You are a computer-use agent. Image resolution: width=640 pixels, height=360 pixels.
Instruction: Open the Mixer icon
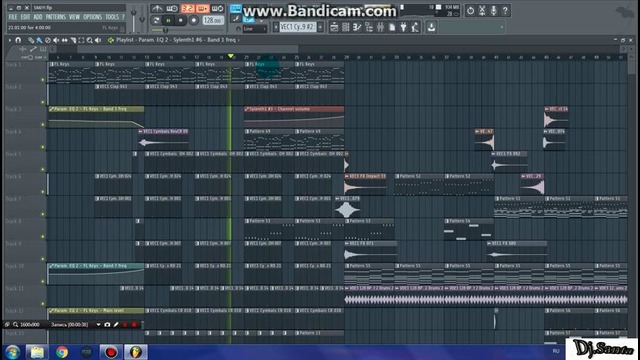pyautogui.click(x=380, y=27)
